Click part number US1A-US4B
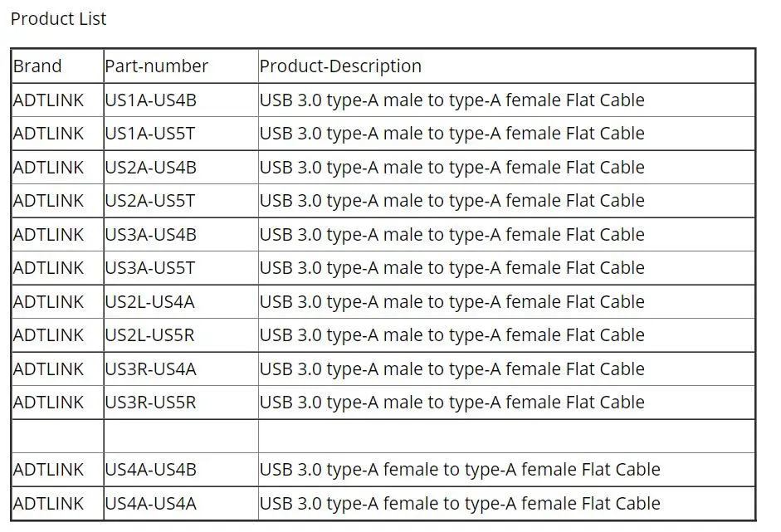Viewport: 781px width, 532px height. pos(150,100)
